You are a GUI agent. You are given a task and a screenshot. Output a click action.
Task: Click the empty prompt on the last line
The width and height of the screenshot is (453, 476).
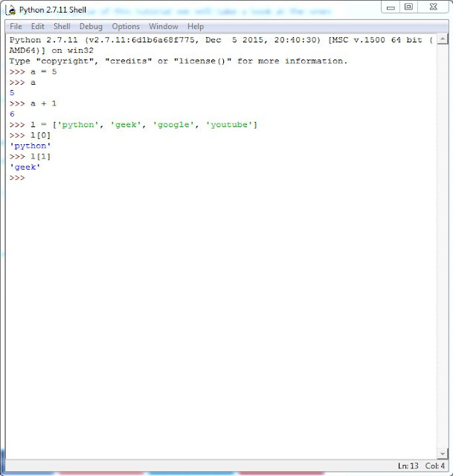(x=17, y=178)
